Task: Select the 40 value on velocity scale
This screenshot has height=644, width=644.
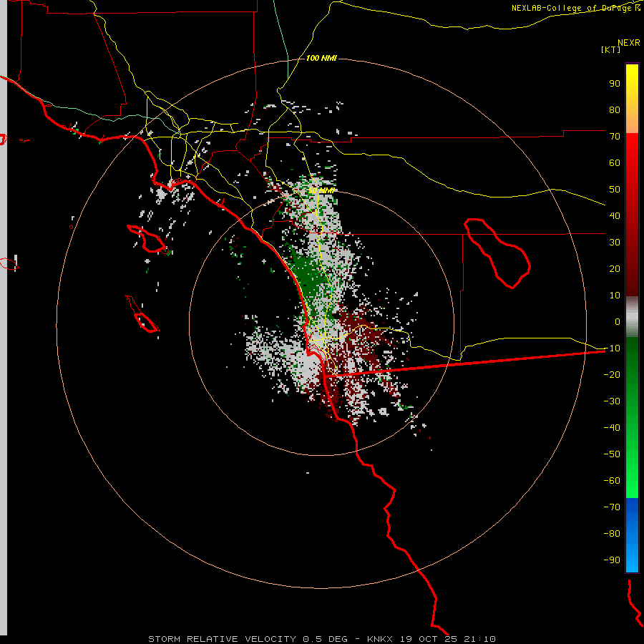Action: pos(615,216)
